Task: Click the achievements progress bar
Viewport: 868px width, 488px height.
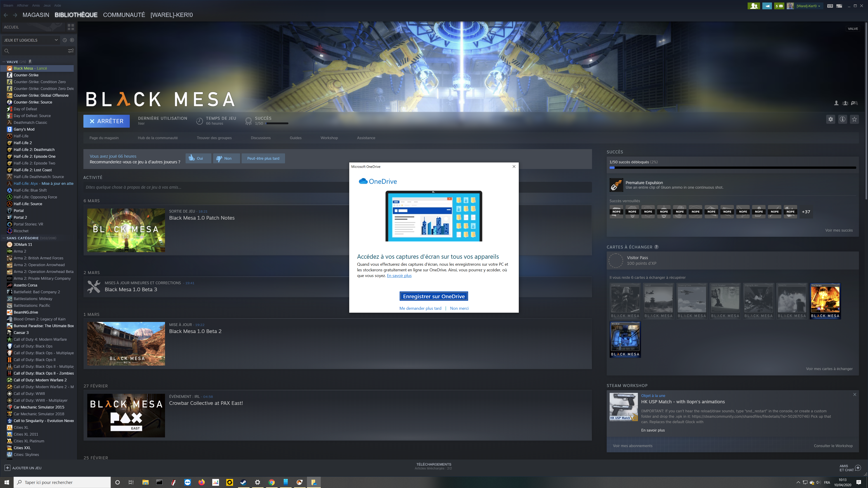Action: tap(733, 167)
